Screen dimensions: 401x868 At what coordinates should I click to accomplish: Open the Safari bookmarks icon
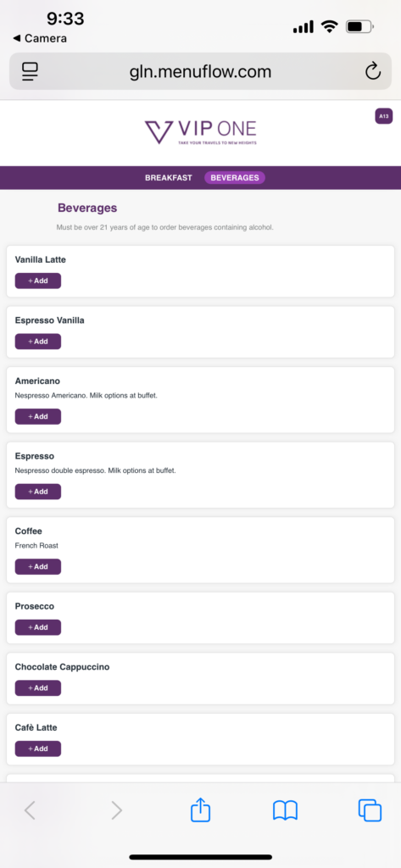[285, 811]
